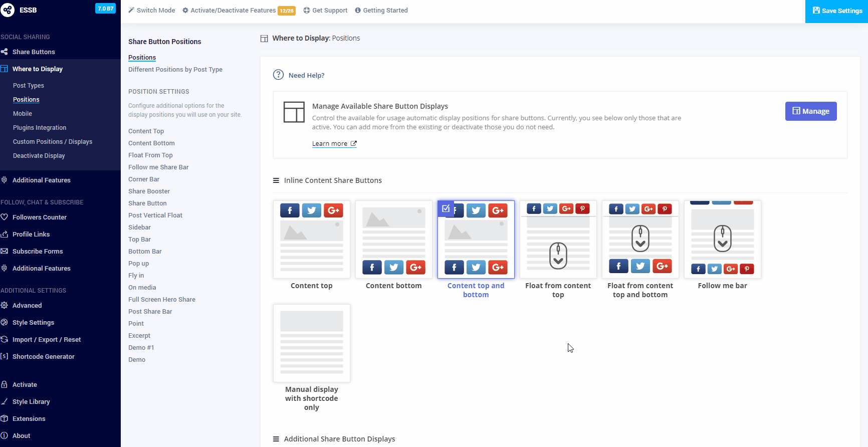The image size is (868, 447).
Task: Click the About info icon
Action: pos(4,435)
